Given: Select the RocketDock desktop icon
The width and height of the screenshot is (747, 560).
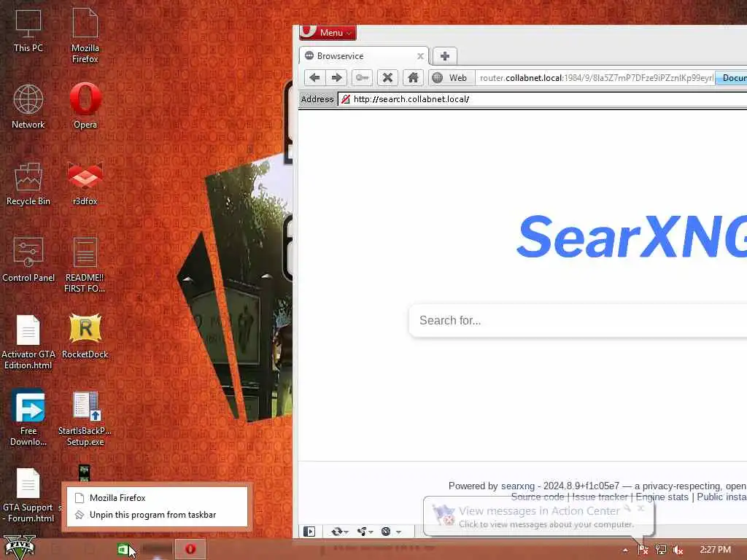Looking at the screenshot, I should point(85,336).
